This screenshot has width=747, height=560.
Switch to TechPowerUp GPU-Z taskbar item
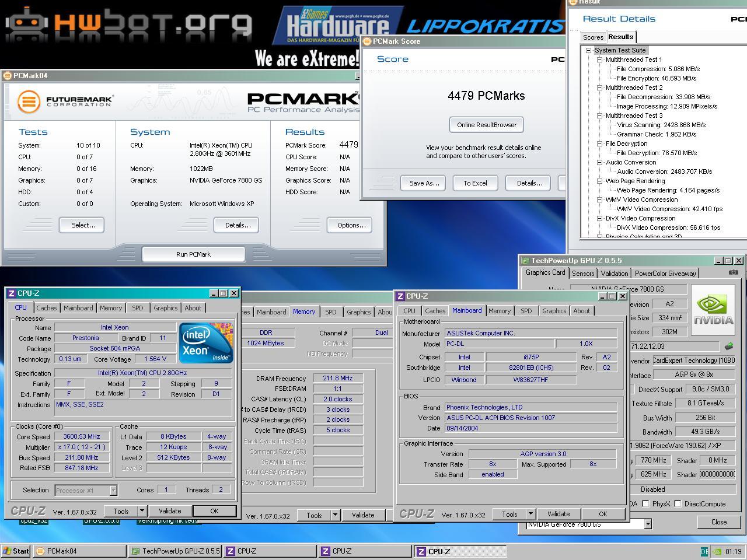pyautogui.click(x=174, y=551)
